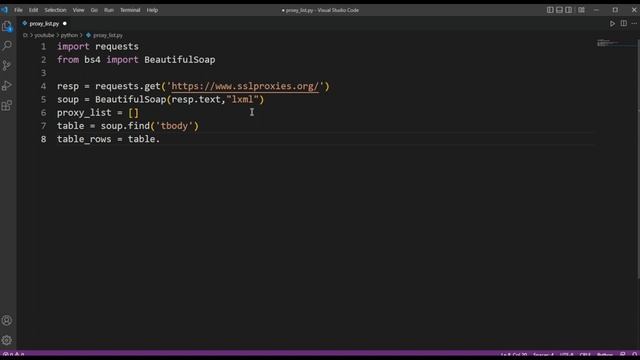Select the proxy_list.py editor tab
Viewport: 640px width, 360px height.
point(44,24)
